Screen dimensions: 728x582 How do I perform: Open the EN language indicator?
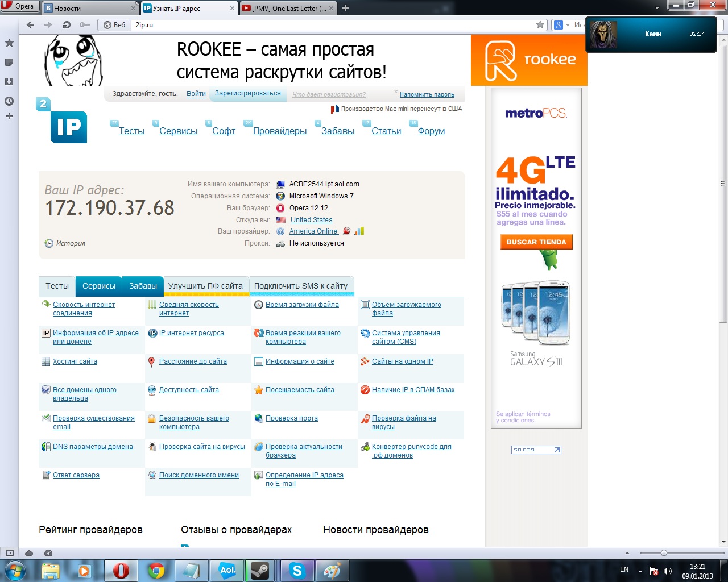(624, 569)
